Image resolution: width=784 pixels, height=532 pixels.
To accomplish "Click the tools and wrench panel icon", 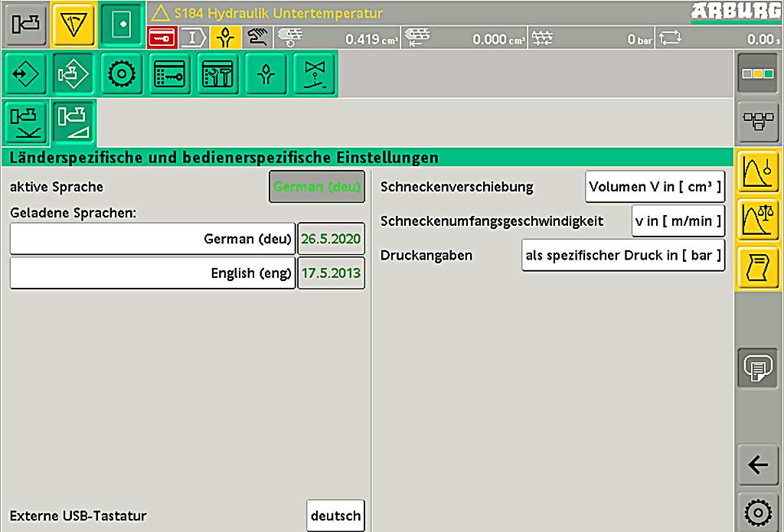I will (217, 74).
